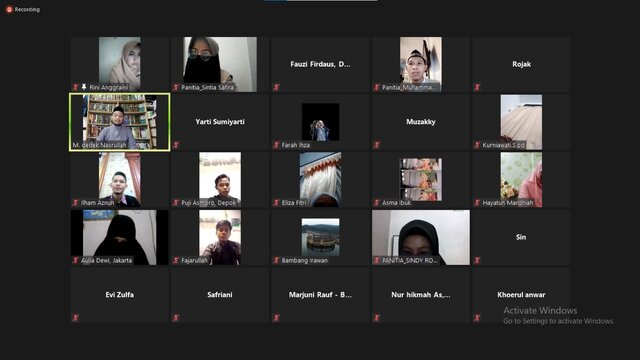Click muted mic icon on Safriani tile
The image size is (640, 360).
(176, 318)
